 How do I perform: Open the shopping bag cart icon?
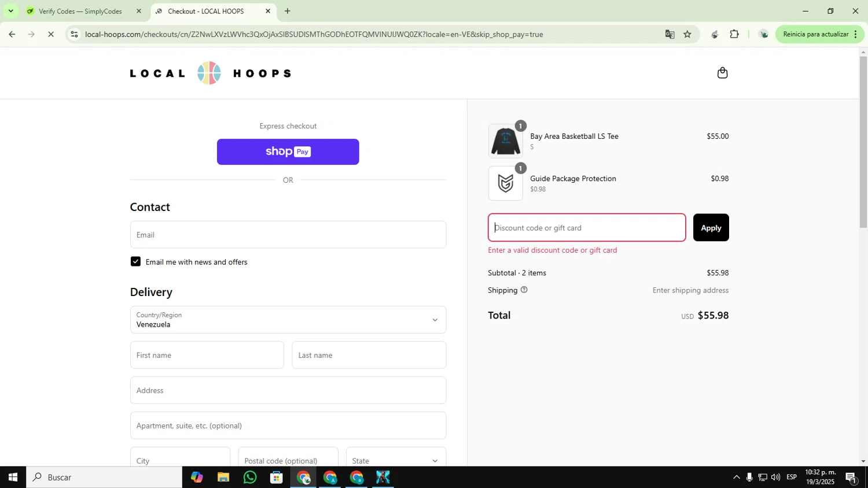[x=722, y=73]
